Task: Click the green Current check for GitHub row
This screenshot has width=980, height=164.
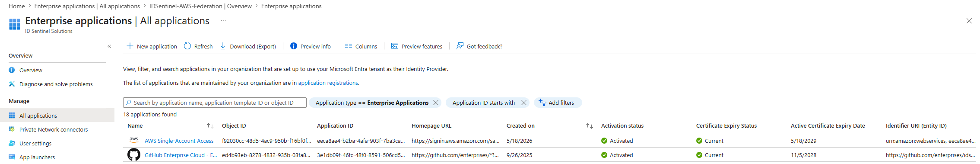Action: tap(699, 155)
